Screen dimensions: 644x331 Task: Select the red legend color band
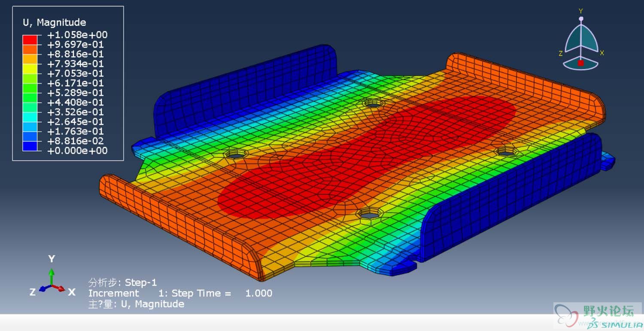(x=30, y=40)
